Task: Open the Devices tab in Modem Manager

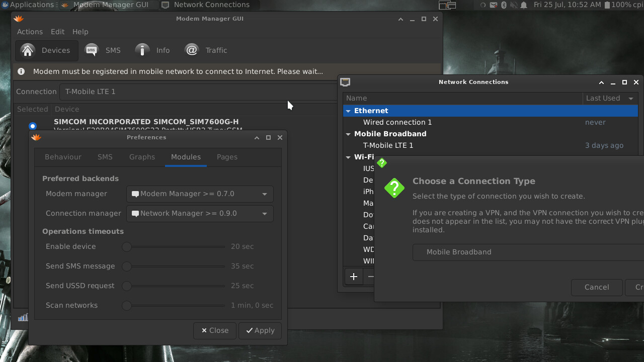Action: (x=46, y=50)
